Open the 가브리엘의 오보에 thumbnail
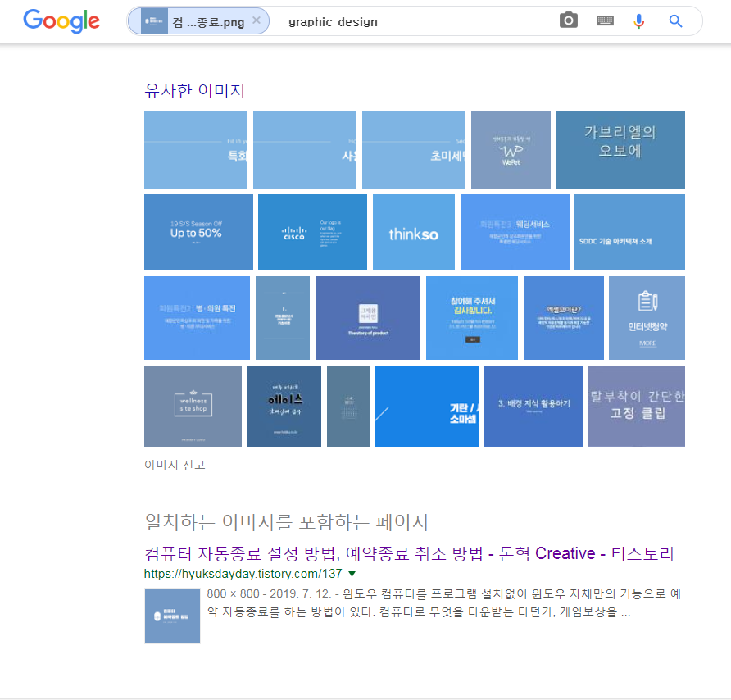This screenshot has height=700, width=731. [620, 150]
